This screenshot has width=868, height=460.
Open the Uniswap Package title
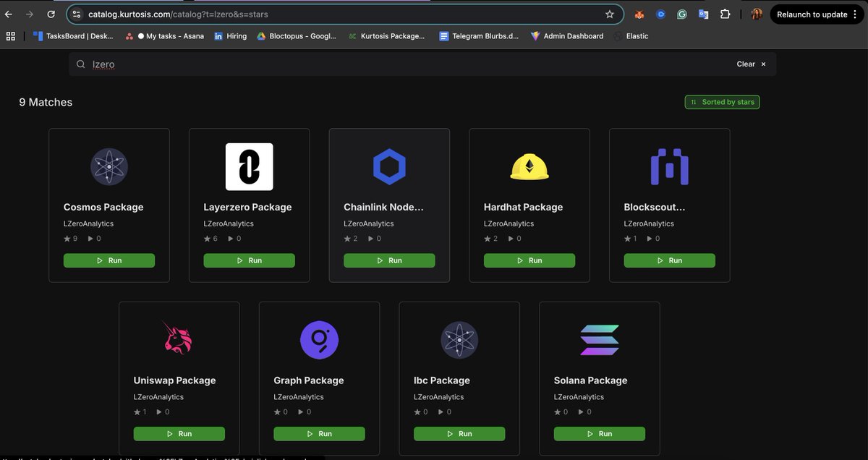(x=174, y=380)
